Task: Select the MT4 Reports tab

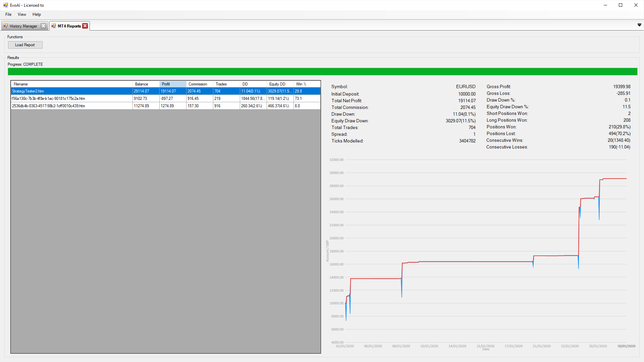Action: (x=68, y=25)
